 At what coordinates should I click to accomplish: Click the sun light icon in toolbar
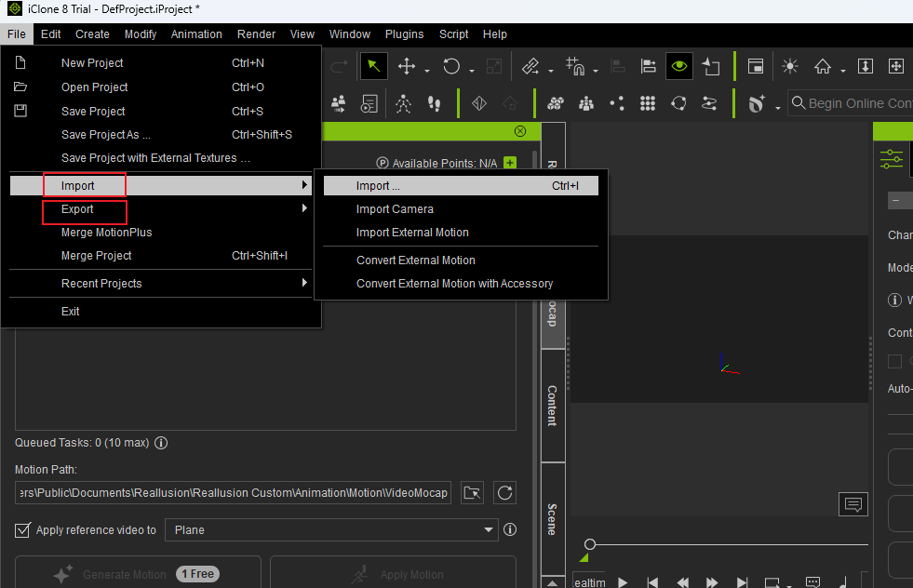pyautogui.click(x=790, y=66)
